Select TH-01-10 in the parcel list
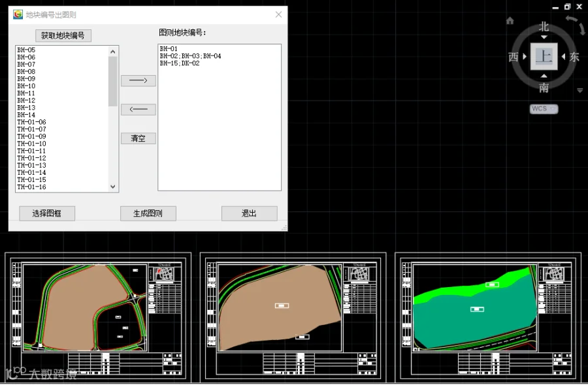588x385 pixels. point(31,144)
